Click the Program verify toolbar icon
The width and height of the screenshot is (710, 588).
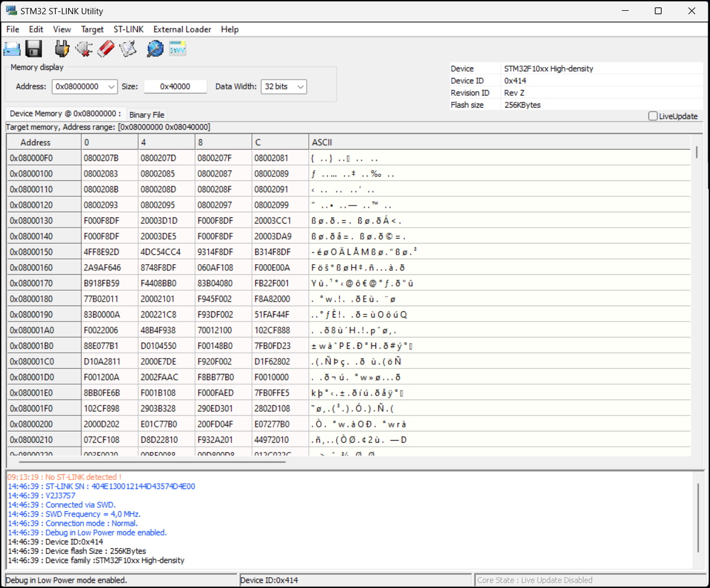tap(128, 49)
